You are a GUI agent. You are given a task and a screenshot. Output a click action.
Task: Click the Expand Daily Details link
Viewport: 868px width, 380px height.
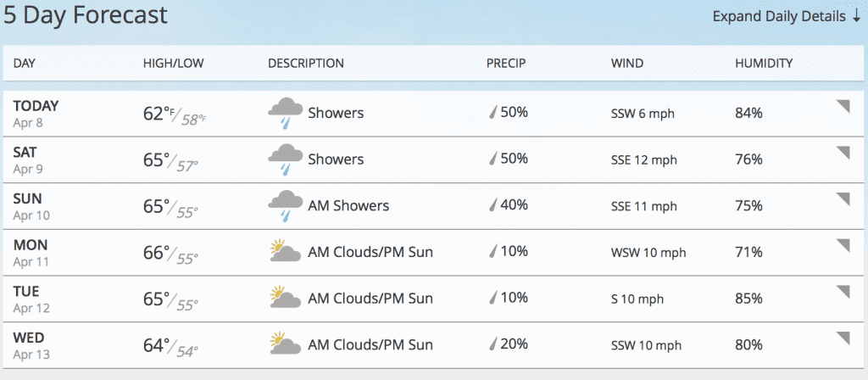pyautogui.click(x=787, y=17)
